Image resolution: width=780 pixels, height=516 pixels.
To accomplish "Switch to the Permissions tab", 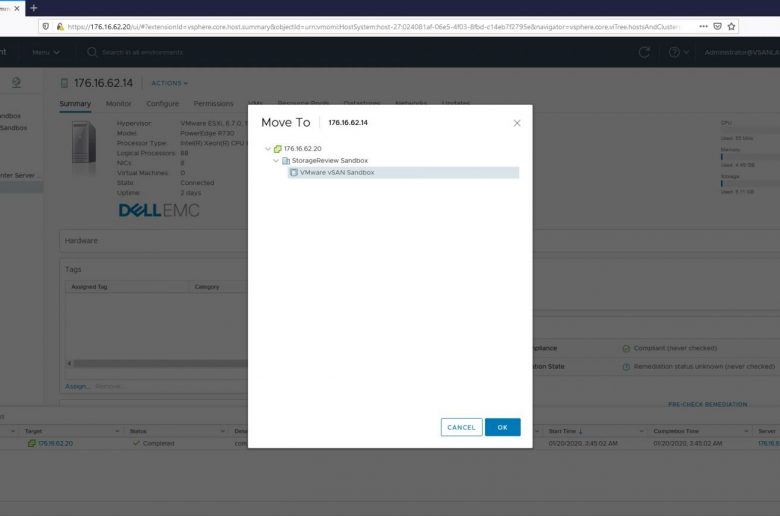I will (x=213, y=103).
